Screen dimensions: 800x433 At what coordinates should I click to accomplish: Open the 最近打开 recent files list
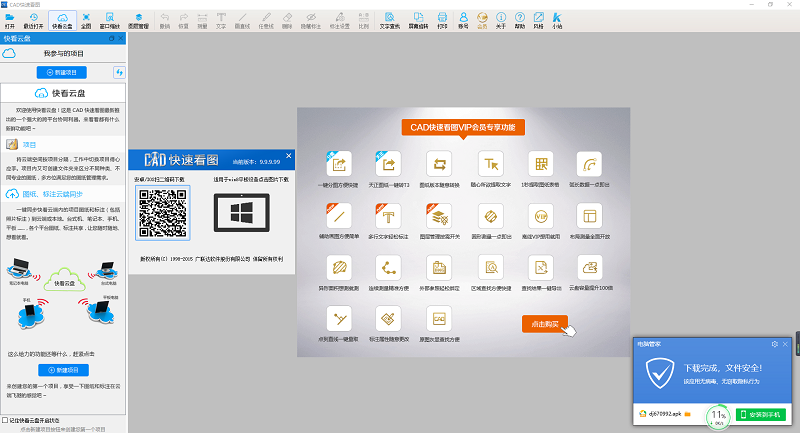[x=35, y=20]
